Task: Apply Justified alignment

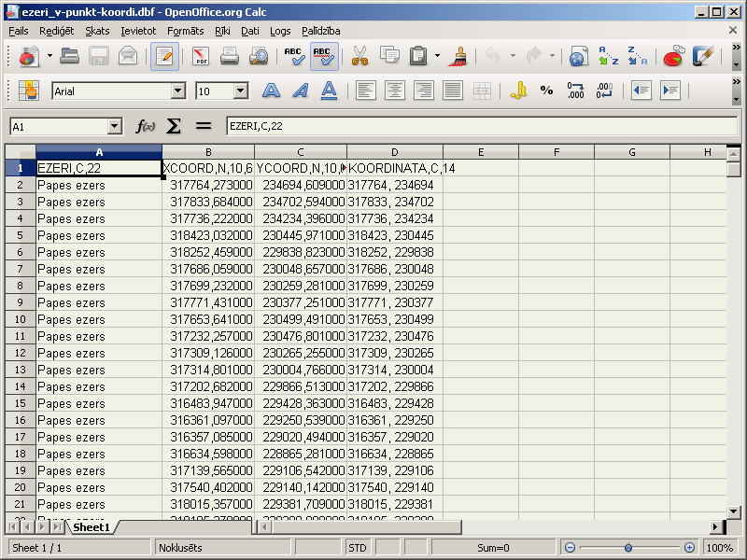Action: pyautogui.click(x=453, y=91)
